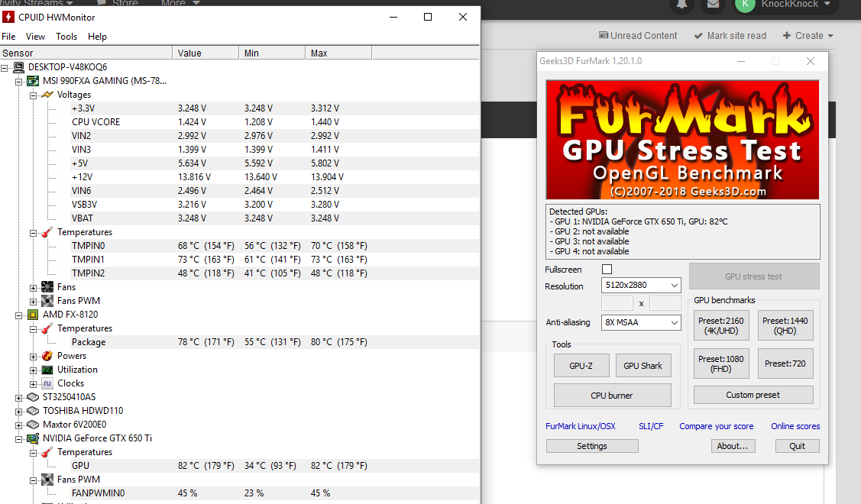
Task: Expand the TOSHIBA HDWD110 drive node
Action: [x=18, y=412]
